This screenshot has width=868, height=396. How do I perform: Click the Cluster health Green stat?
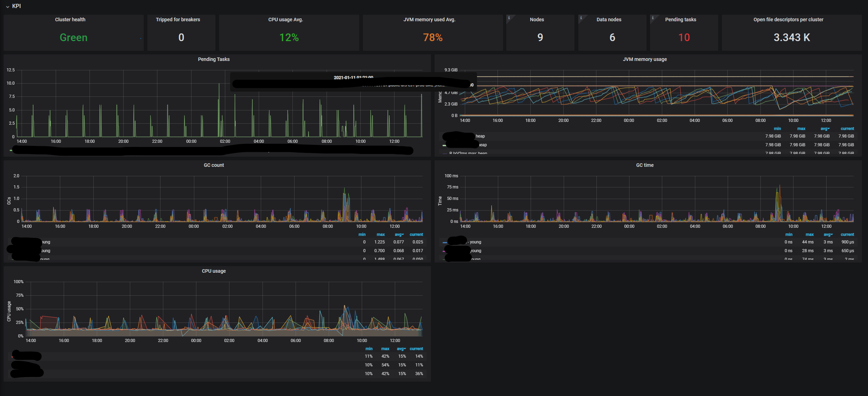pos(73,38)
